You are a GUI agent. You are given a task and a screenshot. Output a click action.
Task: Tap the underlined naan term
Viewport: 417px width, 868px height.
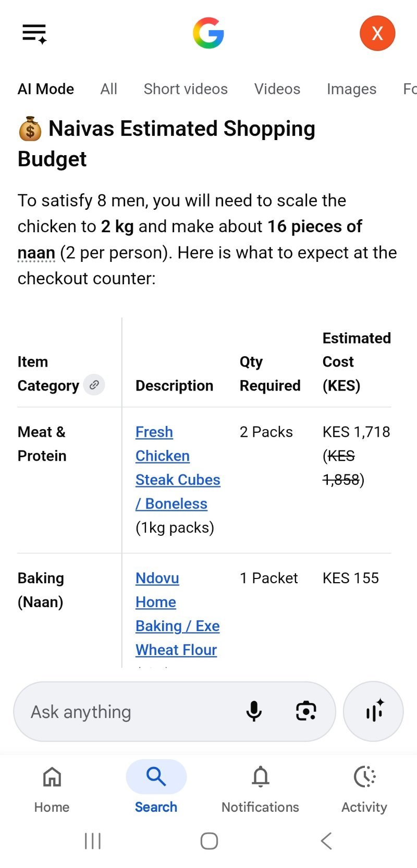(x=36, y=253)
